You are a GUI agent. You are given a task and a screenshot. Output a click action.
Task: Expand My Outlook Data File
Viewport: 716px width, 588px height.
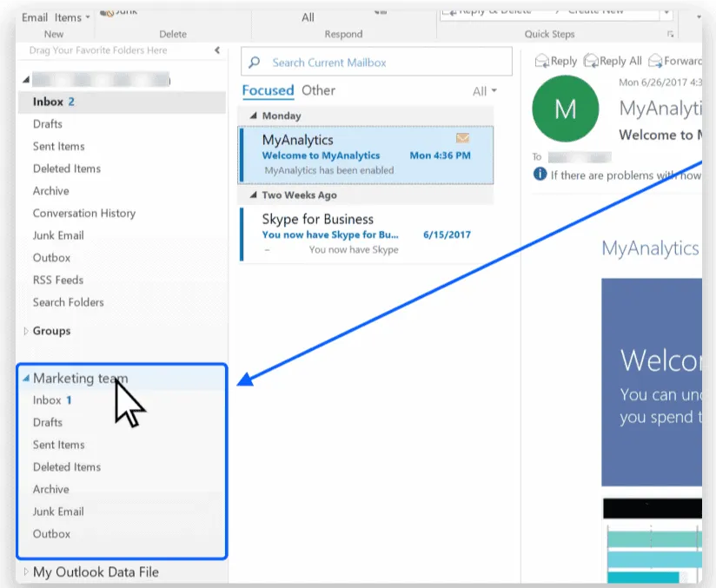[26, 572]
